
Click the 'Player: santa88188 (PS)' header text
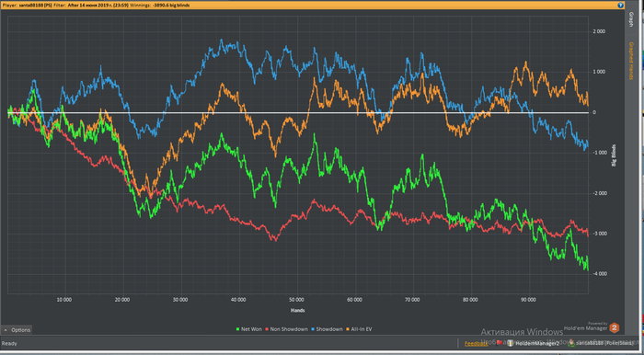pyautogui.click(x=27, y=6)
